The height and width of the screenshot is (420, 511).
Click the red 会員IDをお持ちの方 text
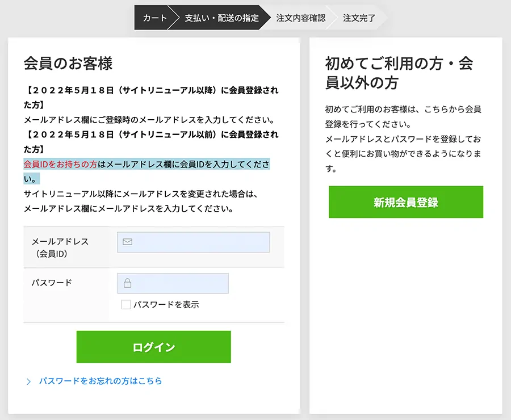tap(61, 164)
